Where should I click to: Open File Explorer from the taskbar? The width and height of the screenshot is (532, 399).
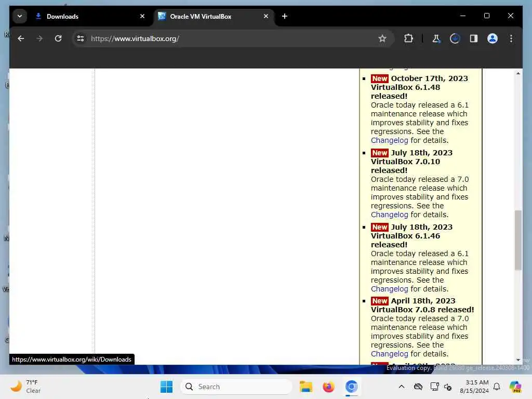[x=305, y=387]
